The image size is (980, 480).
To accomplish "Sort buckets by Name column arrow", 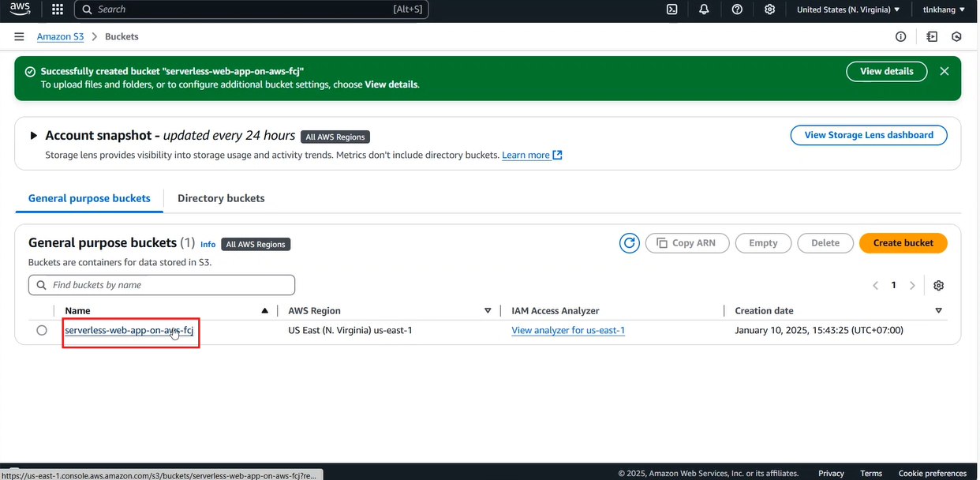I will [x=265, y=311].
